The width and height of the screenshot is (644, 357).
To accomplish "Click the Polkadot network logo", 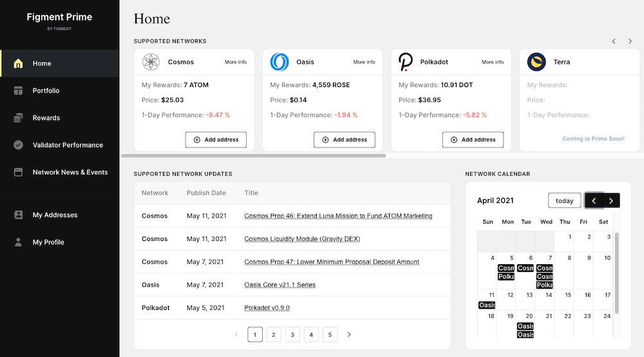I will [405, 62].
